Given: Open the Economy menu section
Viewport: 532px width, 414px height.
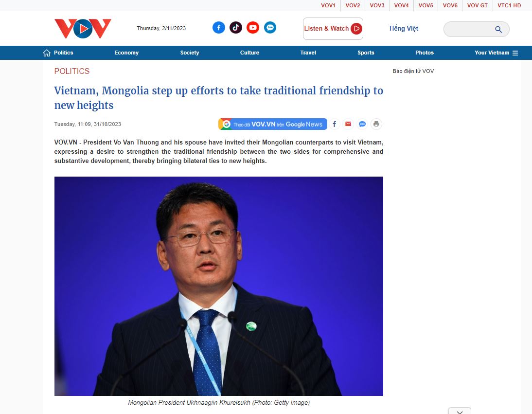Looking at the screenshot, I should click(126, 53).
